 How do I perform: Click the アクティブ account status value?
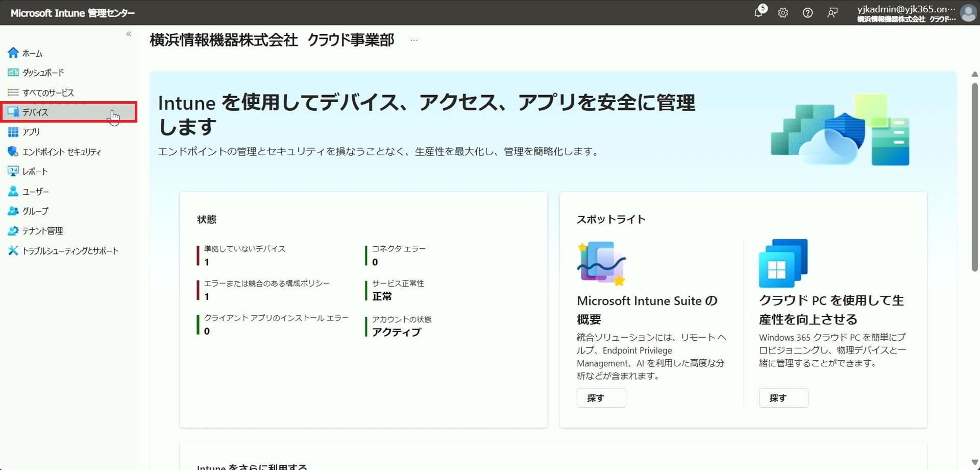(x=397, y=332)
